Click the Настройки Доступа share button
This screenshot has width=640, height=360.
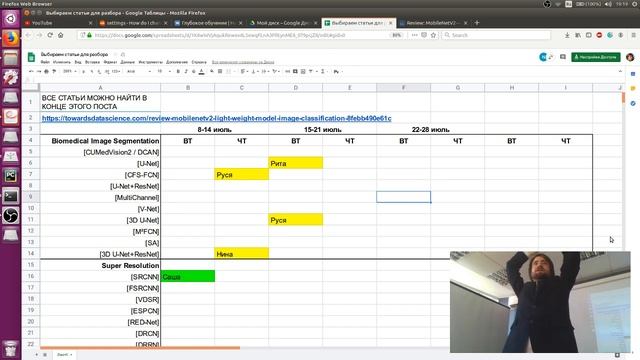pos(596,57)
